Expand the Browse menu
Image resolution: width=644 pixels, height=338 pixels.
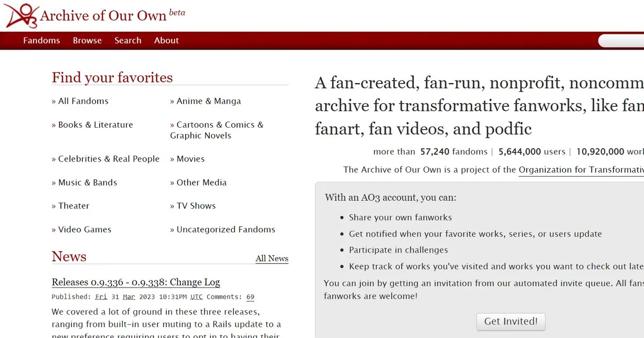pos(87,40)
